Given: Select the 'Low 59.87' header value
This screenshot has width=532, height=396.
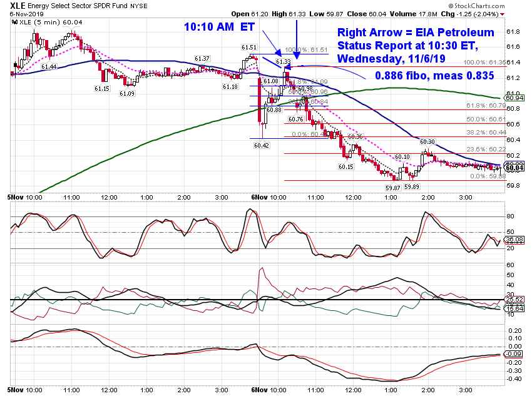Looking at the screenshot, I should coord(326,14).
